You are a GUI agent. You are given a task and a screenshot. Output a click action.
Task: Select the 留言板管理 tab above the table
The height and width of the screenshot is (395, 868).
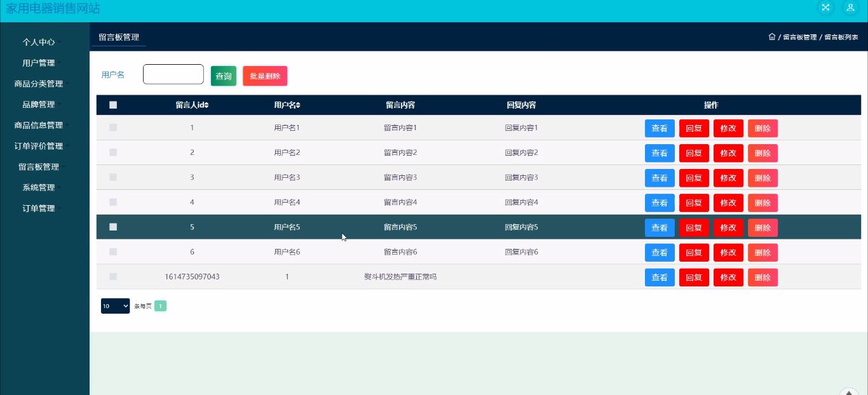pos(119,37)
